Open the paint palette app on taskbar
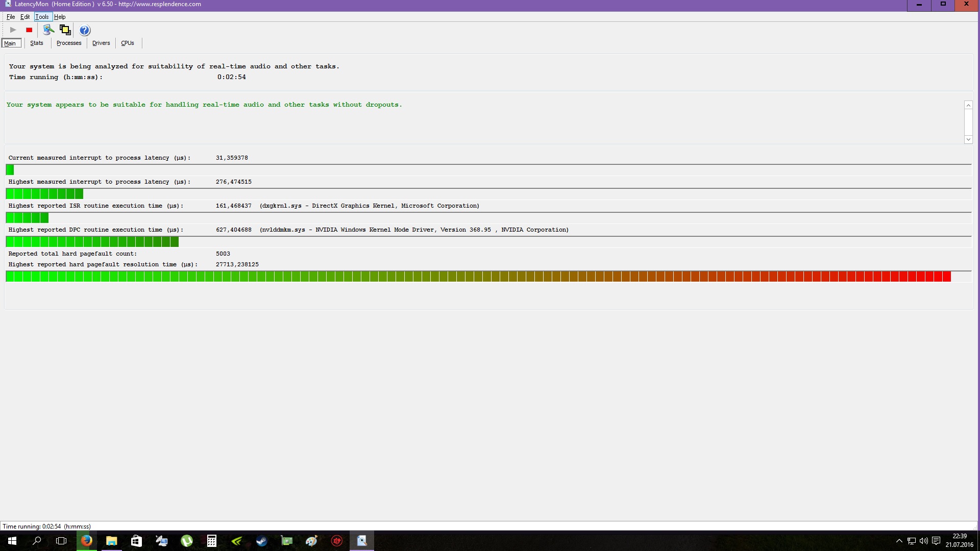Screen dimensions: 980x551 point(311,541)
